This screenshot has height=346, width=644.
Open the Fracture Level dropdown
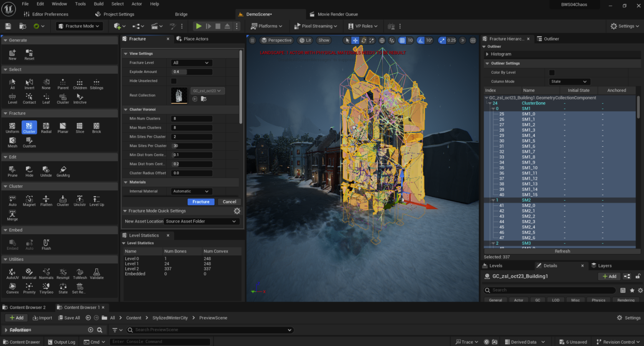[191, 63]
